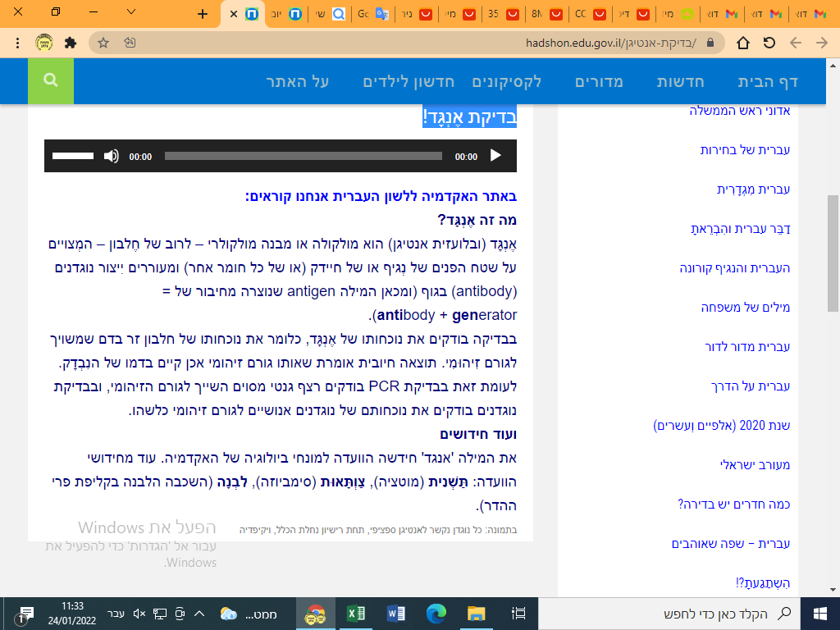Screen dimensions: 840x630
Task: Click the page scrollbar thumb
Action: [x=833, y=253]
